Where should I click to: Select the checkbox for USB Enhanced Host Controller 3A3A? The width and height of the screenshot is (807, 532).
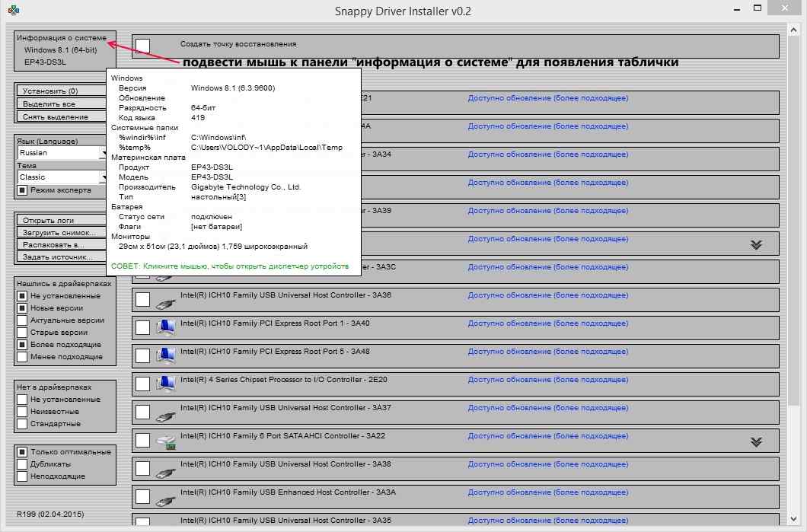coord(142,496)
